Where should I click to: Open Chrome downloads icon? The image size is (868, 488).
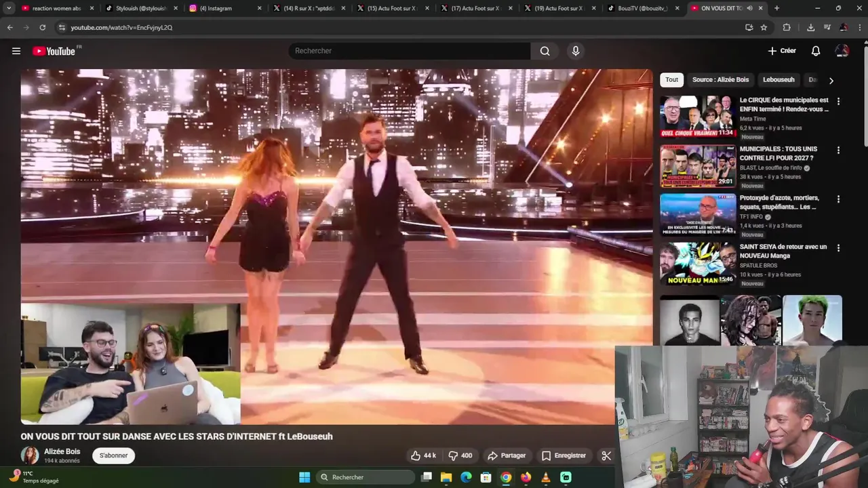point(810,28)
